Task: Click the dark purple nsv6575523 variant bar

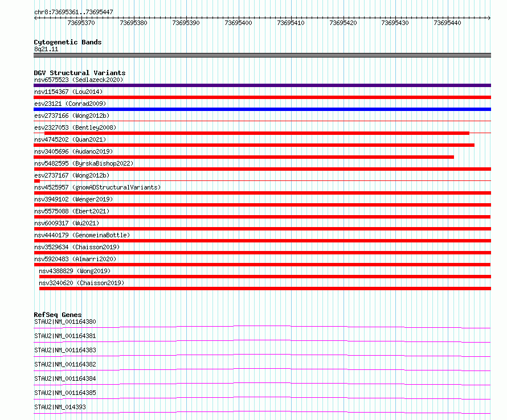Action: point(262,85)
